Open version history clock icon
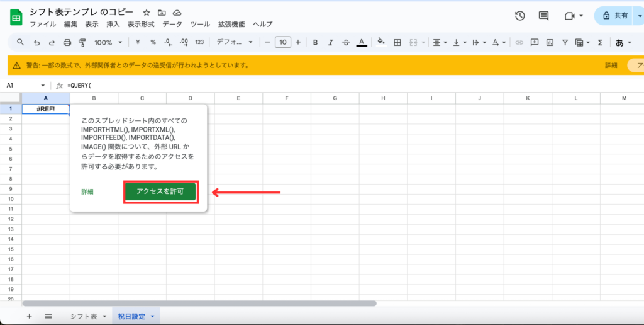 point(520,16)
